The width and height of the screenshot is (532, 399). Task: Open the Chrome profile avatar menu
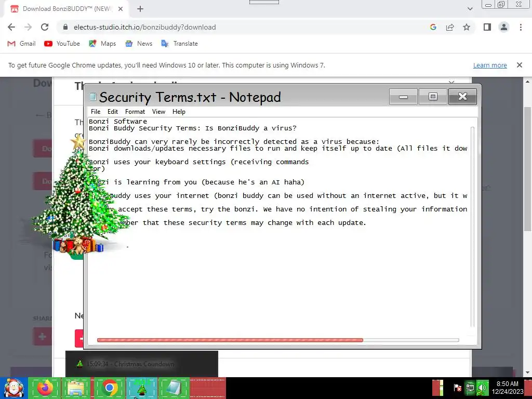(x=504, y=27)
